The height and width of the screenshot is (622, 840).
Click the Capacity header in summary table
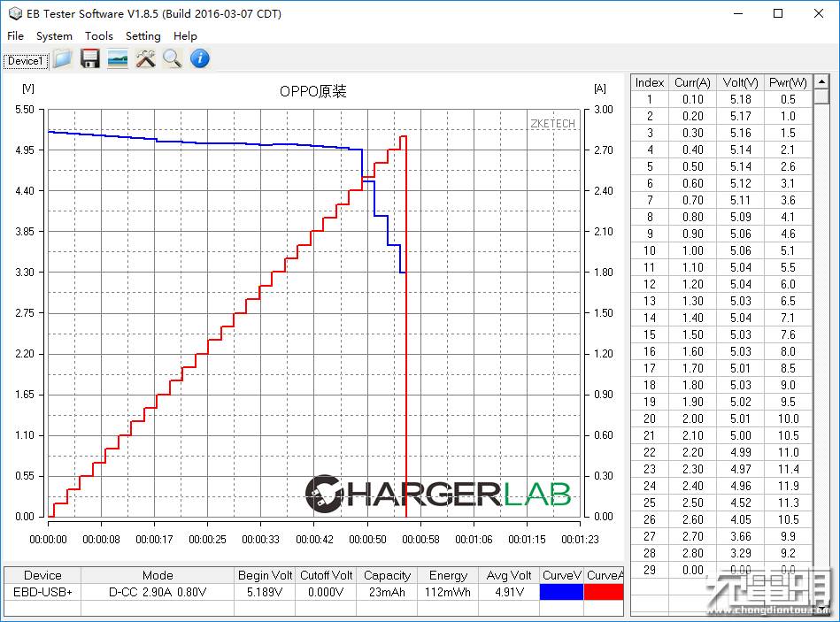click(387, 575)
